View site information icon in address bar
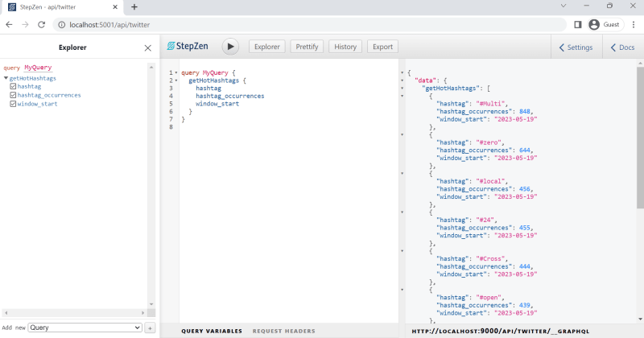 62,25
